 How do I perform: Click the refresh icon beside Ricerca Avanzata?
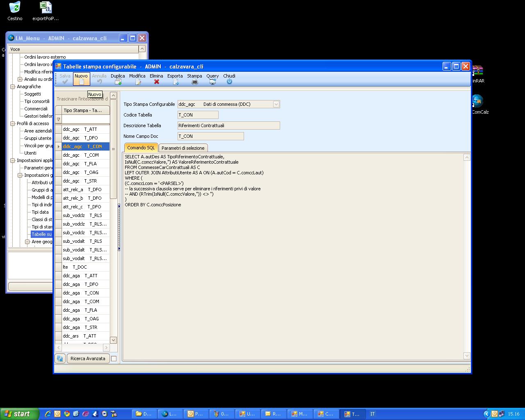(60, 358)
